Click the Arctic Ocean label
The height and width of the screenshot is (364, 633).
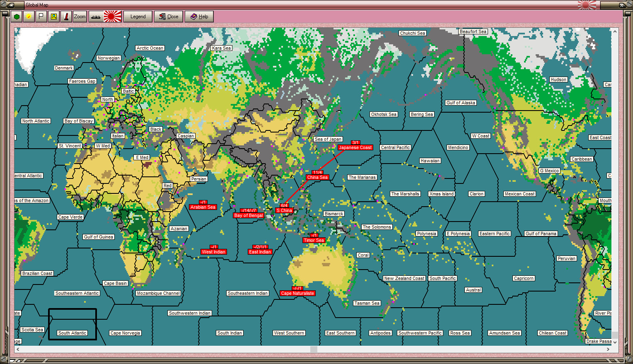150,48
